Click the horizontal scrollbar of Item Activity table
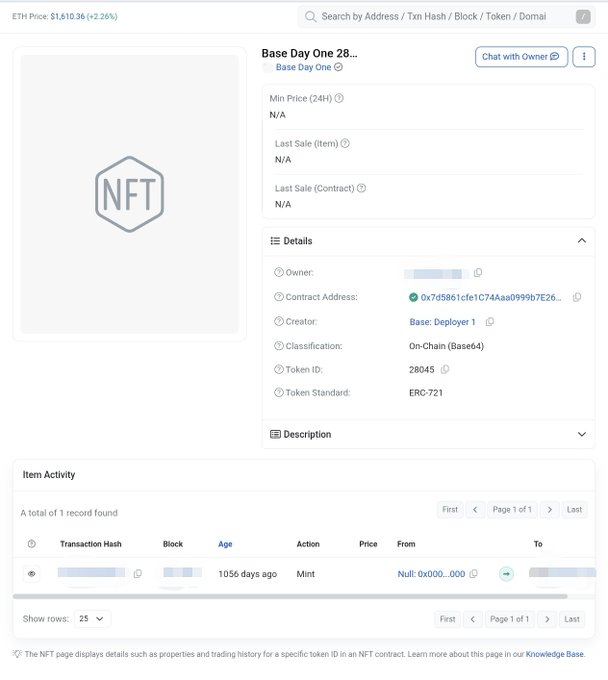This screenshot has height=680, width=608. click(290, 596)
